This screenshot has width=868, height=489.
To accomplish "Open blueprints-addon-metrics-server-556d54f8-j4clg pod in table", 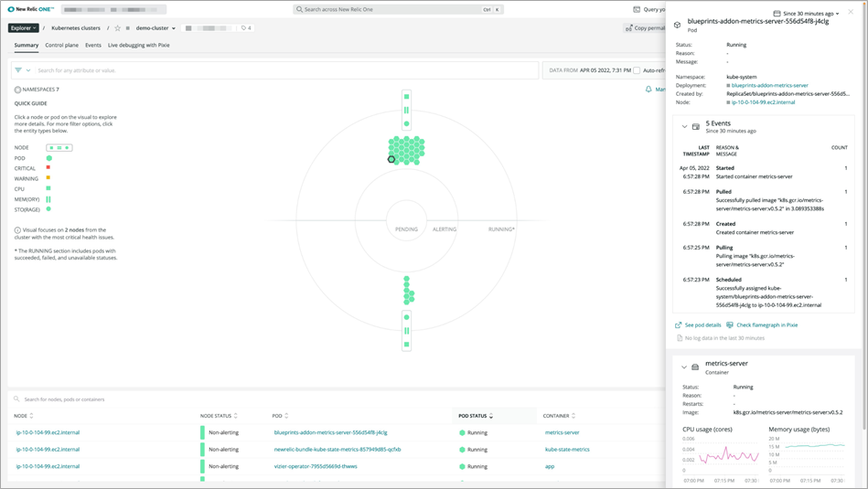I will (x=330, y=432).
